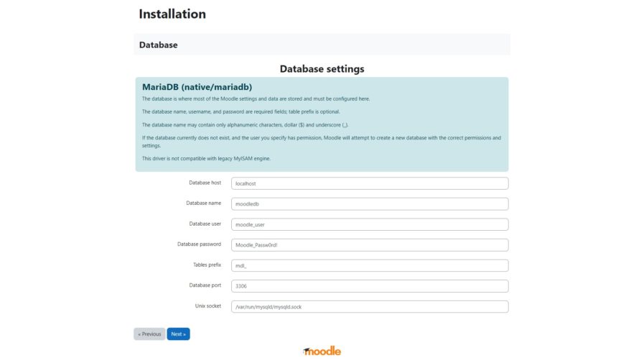The image size is (644, 363).
Task: Click the "Database name" label
Action: pos(204,203)
